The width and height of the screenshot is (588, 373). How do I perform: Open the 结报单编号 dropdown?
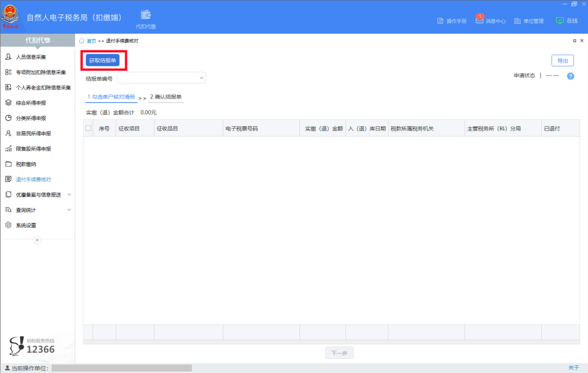point(161,78)
